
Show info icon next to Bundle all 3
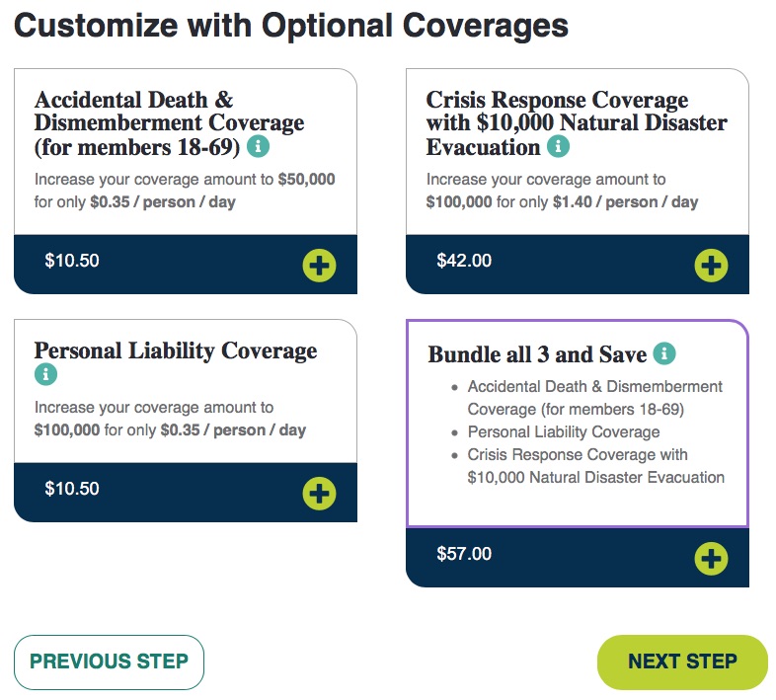coord(664,353)
